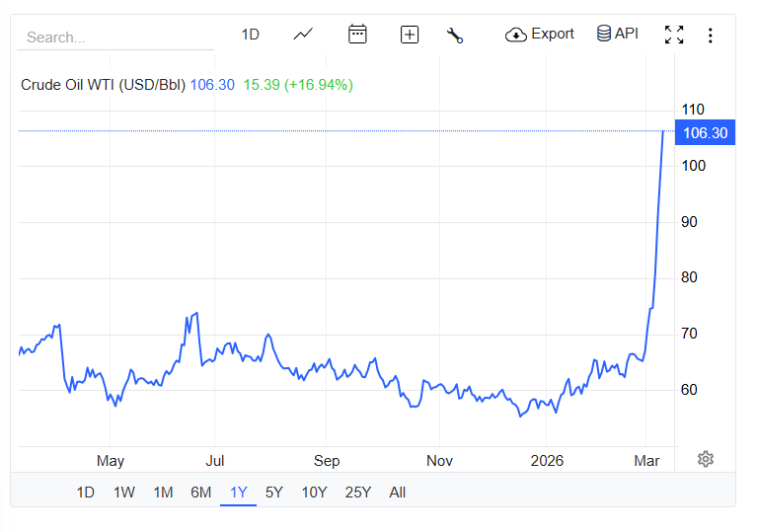
Task: Open the wrench tools icon
Action: tap(455, 36)
